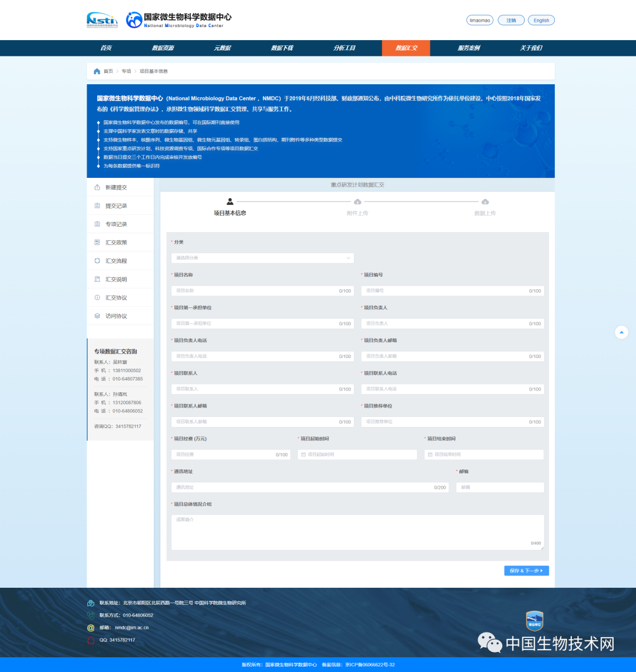636x672 pixels.
Task: Click the National Microbiology Data Center logo
Action: pyautogui.click(x=174, y=20)
